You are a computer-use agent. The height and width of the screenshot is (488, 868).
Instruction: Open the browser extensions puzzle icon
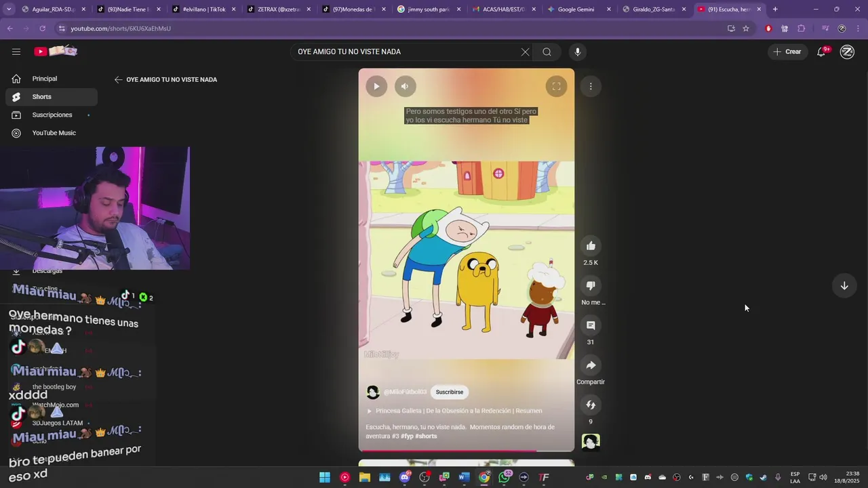(802, 28)
